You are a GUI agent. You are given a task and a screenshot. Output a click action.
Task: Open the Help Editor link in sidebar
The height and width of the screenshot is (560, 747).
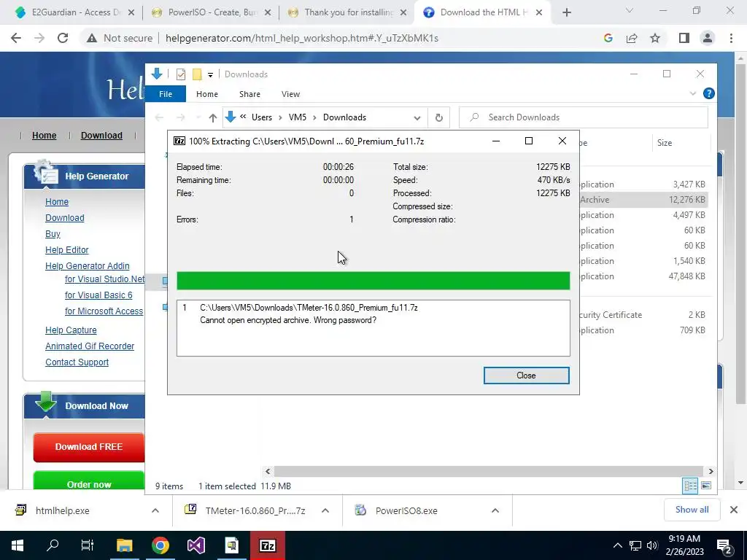coord(66,250)
